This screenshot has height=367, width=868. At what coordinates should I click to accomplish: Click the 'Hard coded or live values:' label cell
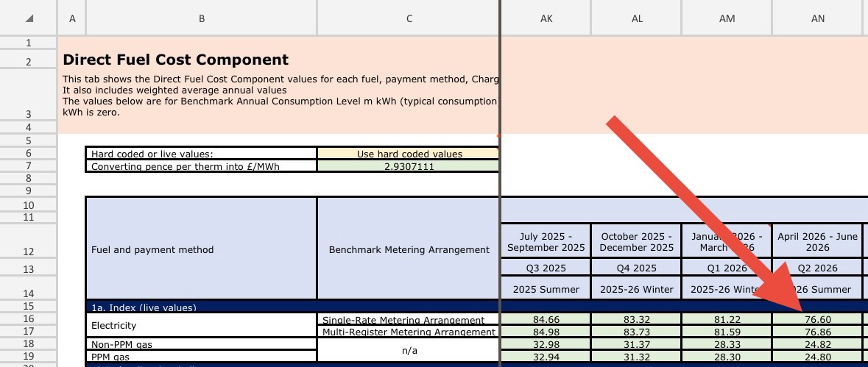coord(201,154)
